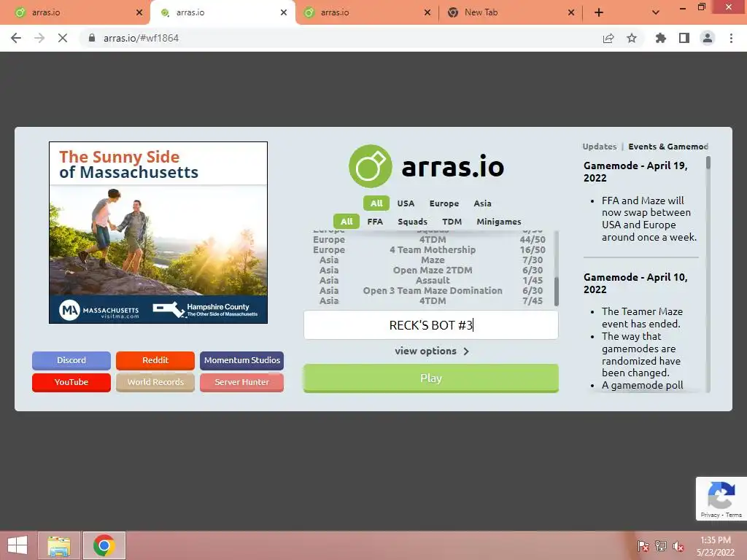Viewport: 747px width, 560px height.
Task: Click the player name input field
Action: click(x=430, y=325)
